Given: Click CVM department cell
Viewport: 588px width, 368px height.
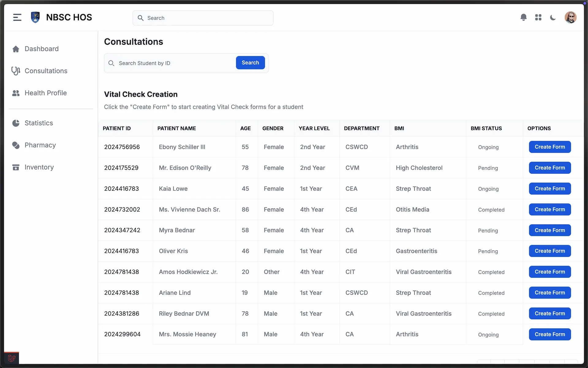Looking at the screenshot, I should click(x=352, y=168).
